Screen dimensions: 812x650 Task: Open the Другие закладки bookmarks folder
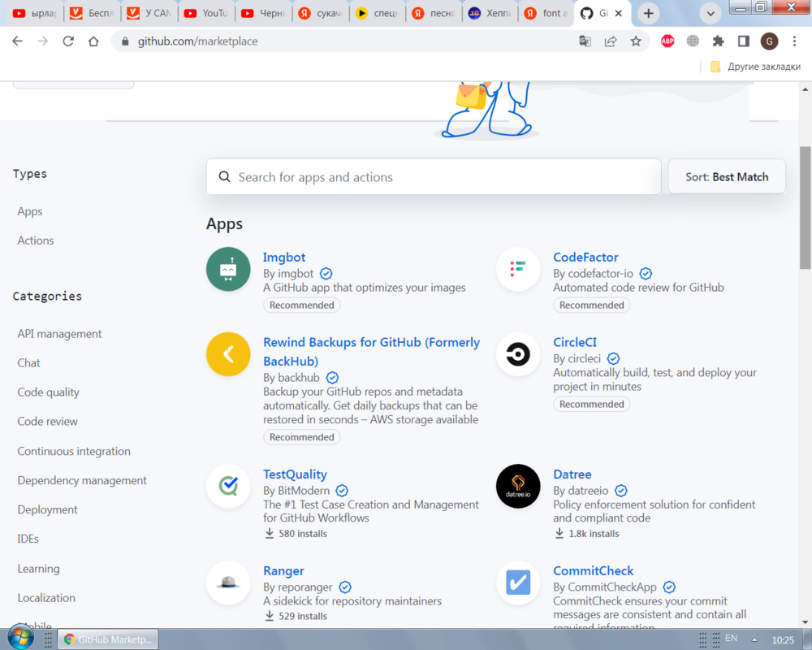tap(755, 67)
